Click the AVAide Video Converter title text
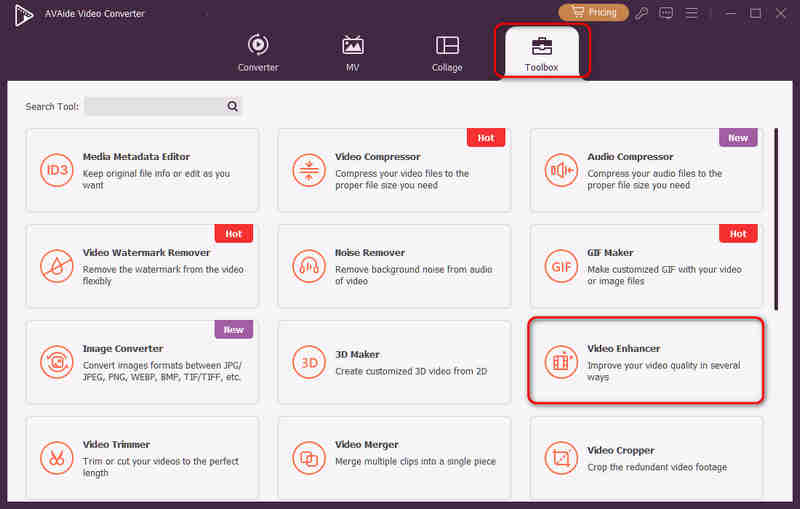This screenshot has width=800, height=509. coord(94,14)
